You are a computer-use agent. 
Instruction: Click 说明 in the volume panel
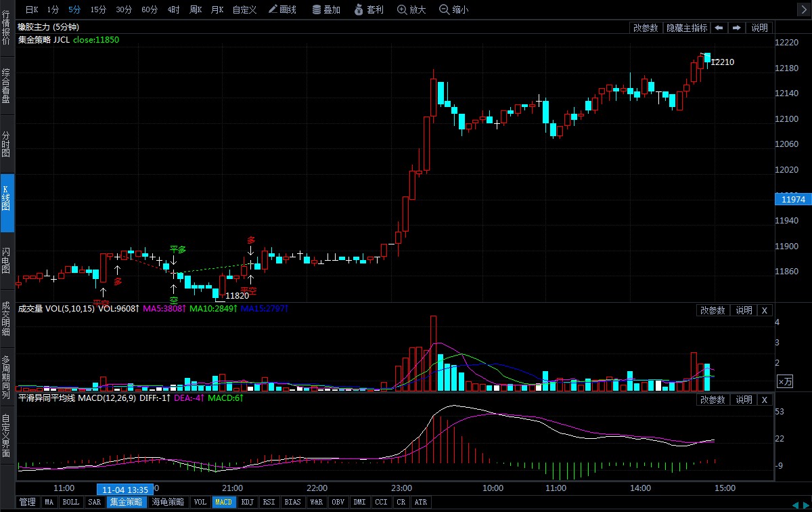click(744, 310)
